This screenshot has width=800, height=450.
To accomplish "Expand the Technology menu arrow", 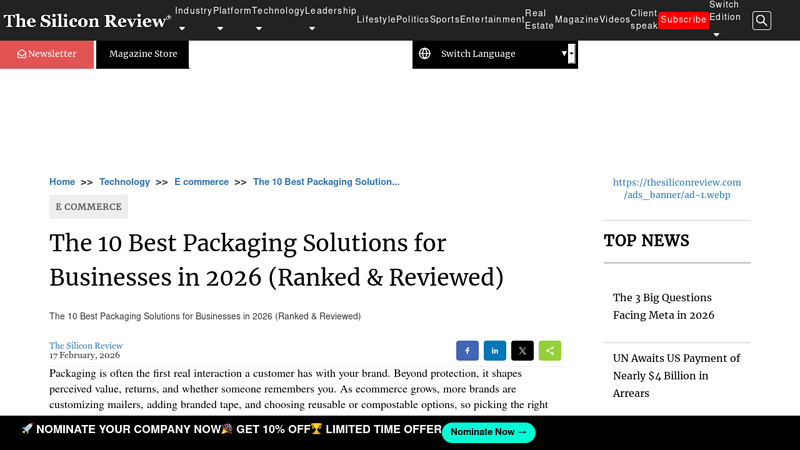I will click(x=259, y=29).
